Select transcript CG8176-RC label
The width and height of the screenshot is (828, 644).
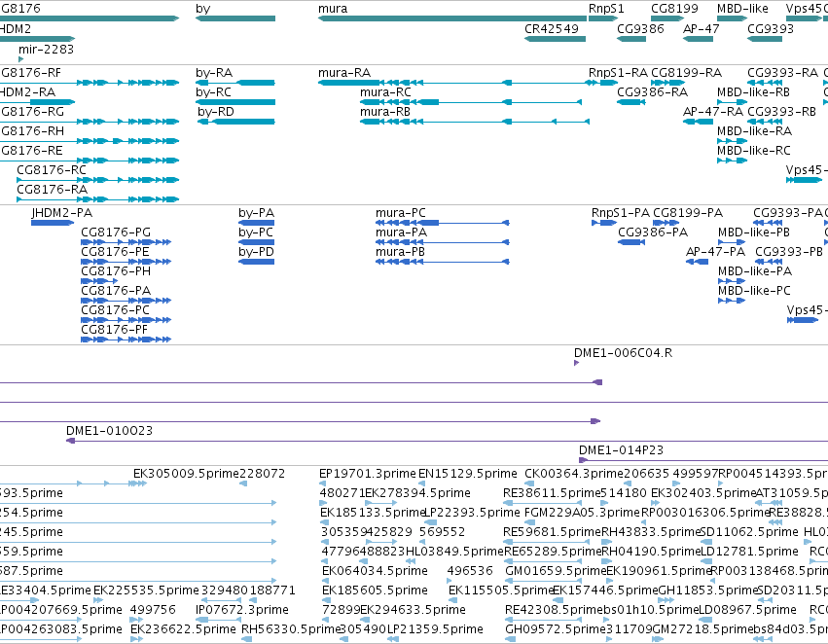tap(52, 170)
